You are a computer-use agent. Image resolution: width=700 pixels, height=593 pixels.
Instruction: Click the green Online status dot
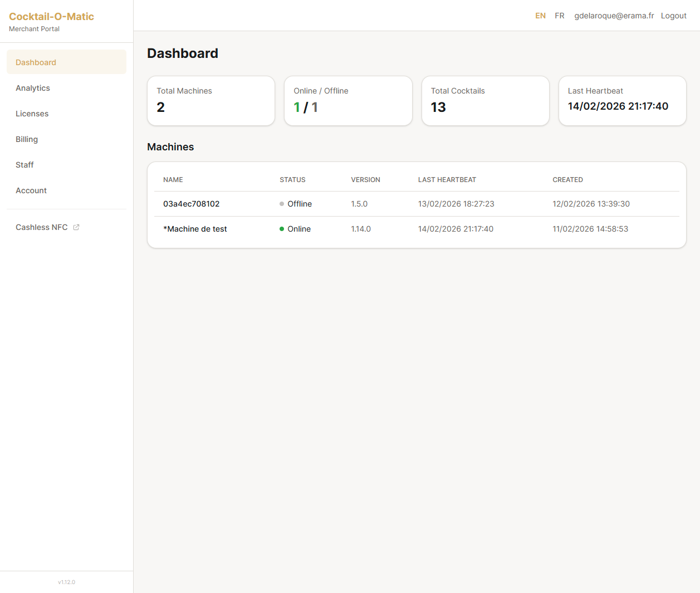[282, 229]
